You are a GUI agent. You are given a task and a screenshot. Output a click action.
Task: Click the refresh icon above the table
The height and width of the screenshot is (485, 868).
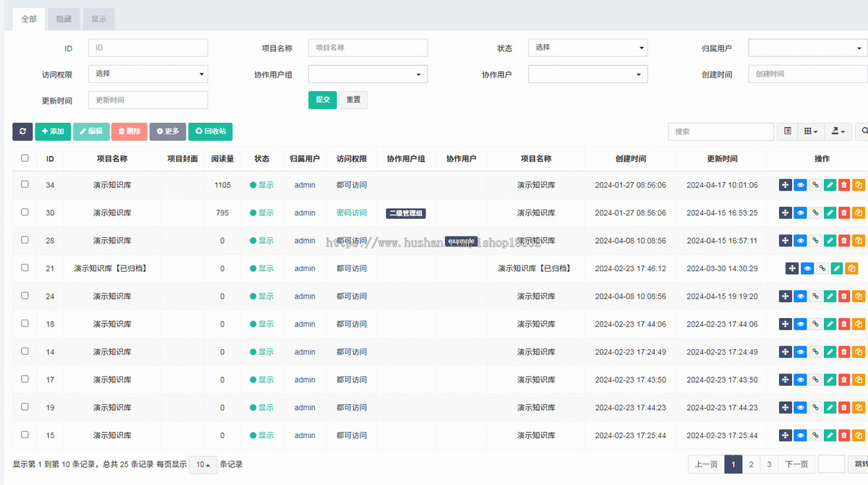pos(24,132)
